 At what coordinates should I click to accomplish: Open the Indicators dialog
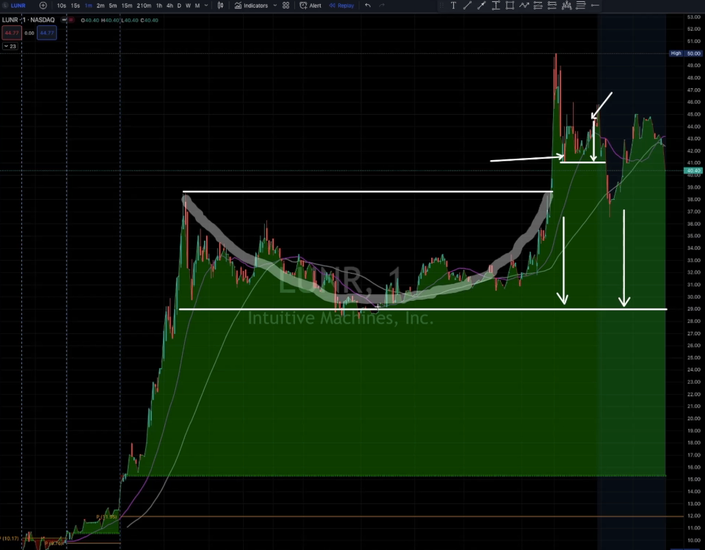coord(251,5)
